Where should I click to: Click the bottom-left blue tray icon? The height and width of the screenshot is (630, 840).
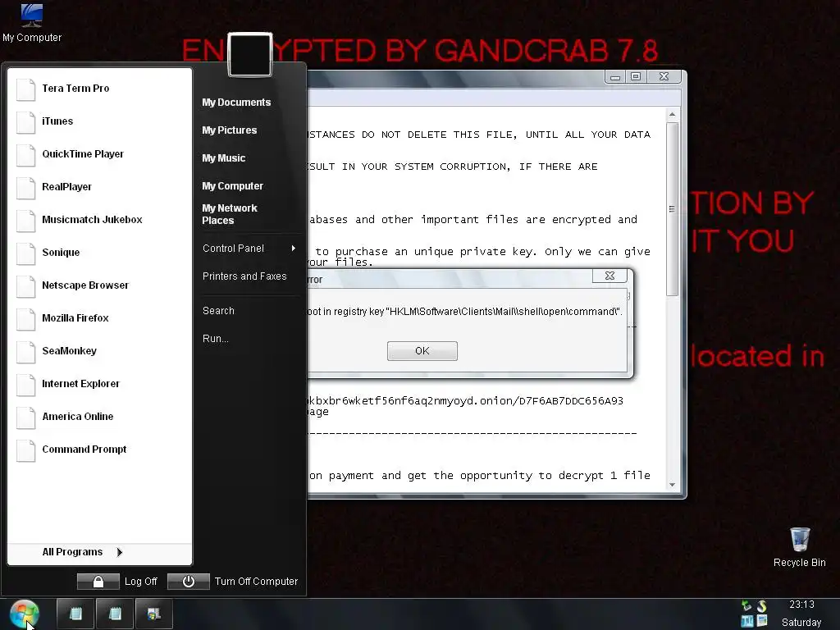point(746,622)
